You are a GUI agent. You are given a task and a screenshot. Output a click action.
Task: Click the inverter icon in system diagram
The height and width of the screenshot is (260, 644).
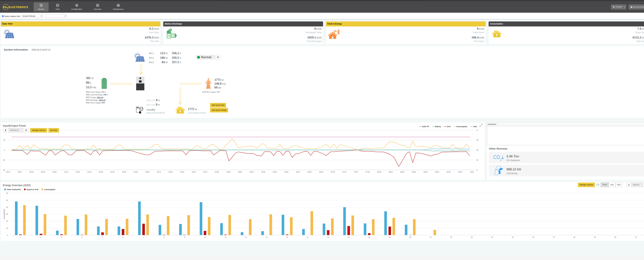(140, 83)
